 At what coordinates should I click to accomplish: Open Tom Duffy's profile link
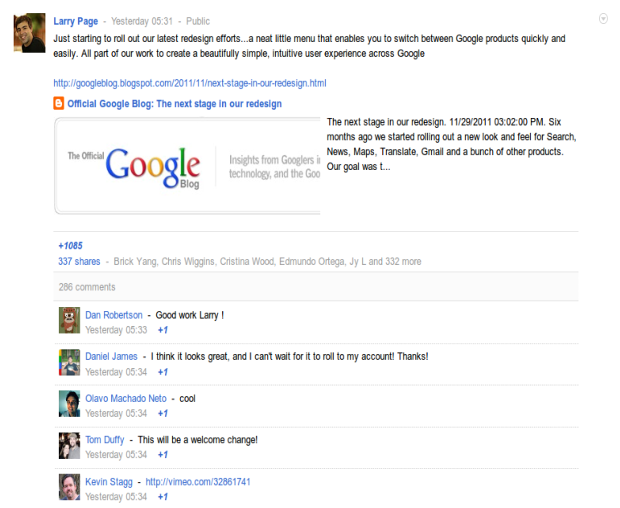click(x=105, y=440)
